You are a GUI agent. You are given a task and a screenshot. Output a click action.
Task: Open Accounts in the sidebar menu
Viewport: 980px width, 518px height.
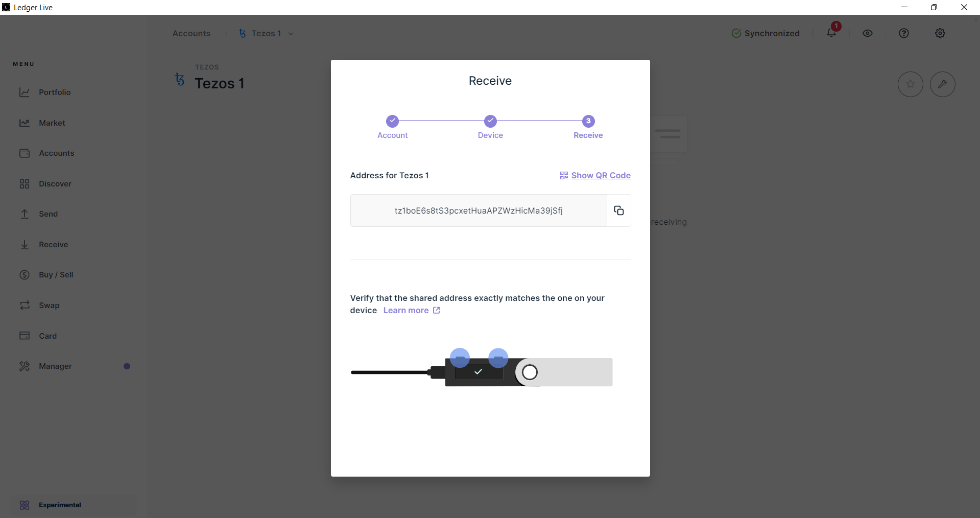tap(57, 153)
